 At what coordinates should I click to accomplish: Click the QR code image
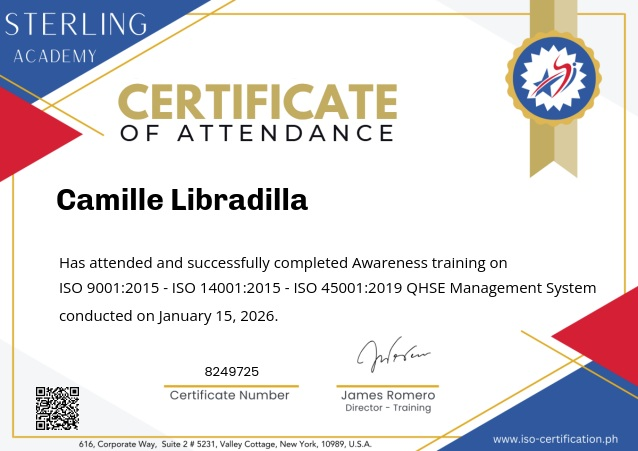pyautogui.click(x=57, y=408)
